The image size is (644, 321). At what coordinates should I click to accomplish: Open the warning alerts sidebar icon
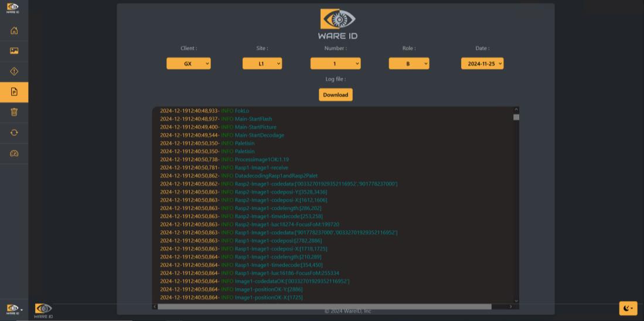tap(14, 71)
